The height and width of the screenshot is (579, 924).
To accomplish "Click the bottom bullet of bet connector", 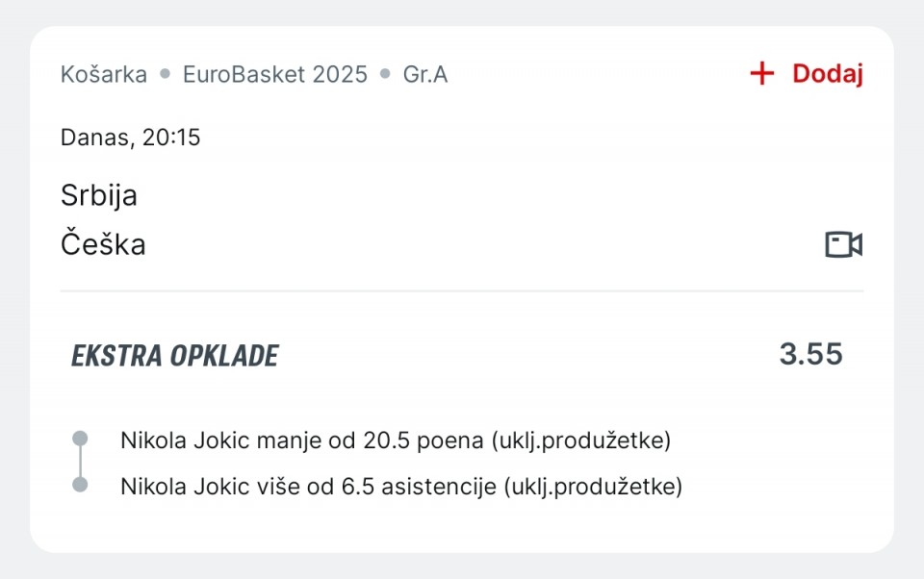I will (x=80, y=485).
